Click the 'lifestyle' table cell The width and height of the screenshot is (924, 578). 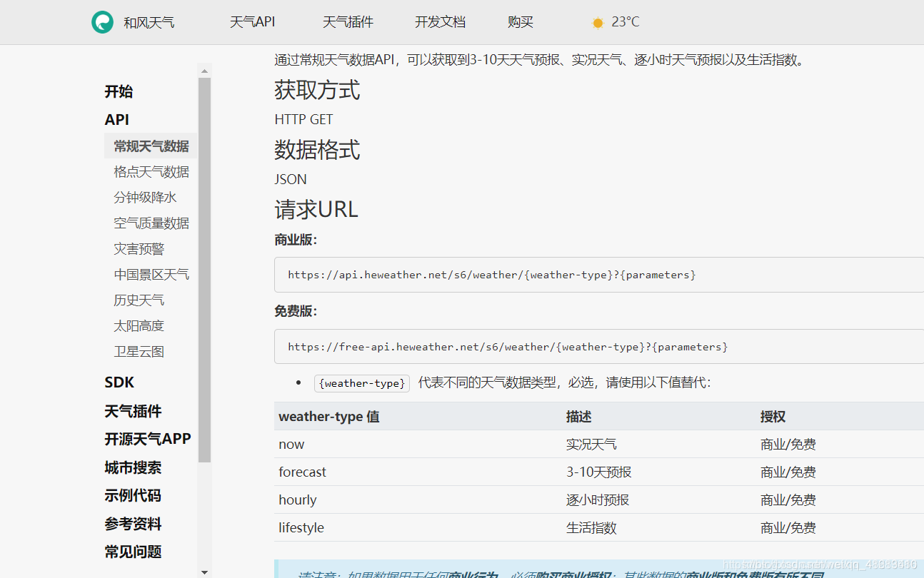(x=301, y=527)
